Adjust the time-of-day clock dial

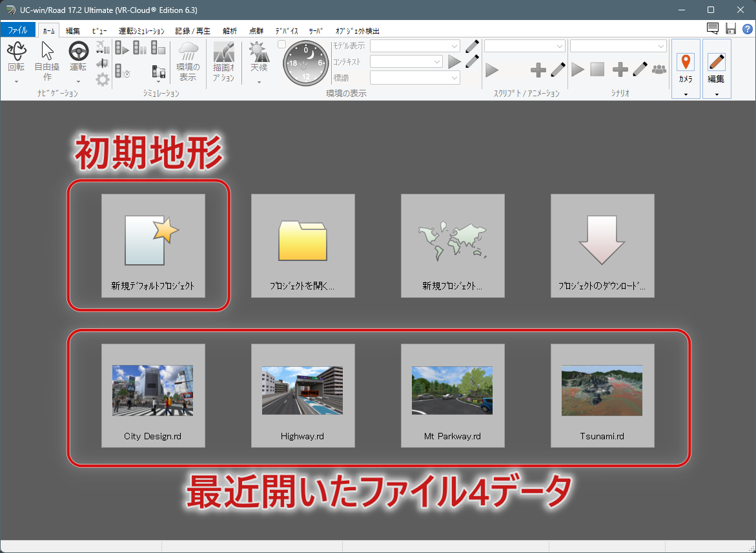coord(305,63)
